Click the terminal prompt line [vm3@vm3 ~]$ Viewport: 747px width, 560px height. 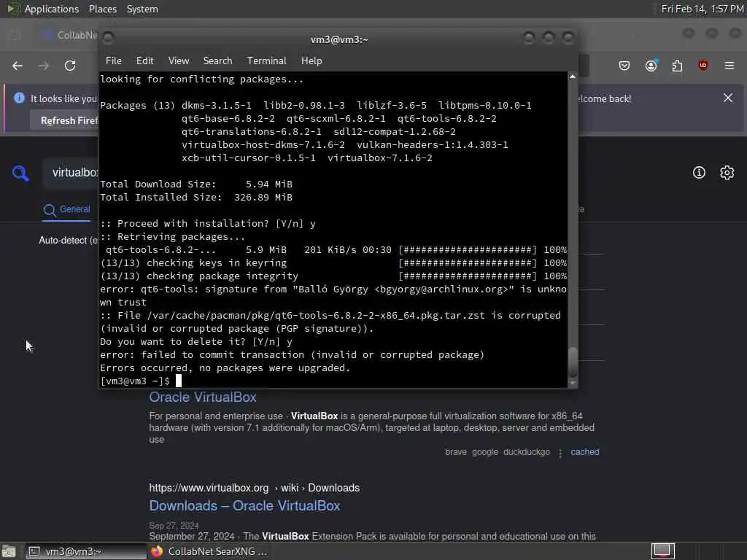pos(135,381)
